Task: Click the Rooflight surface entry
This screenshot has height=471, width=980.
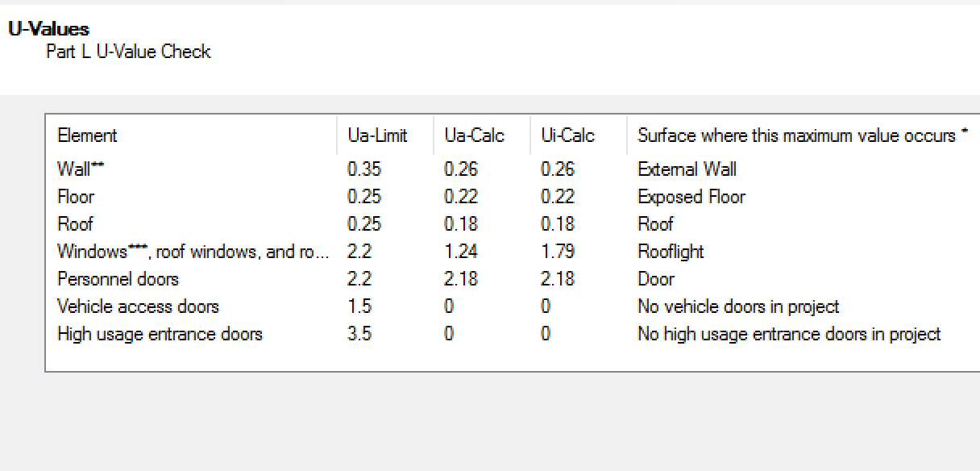Action: click(x=670, y=251)
